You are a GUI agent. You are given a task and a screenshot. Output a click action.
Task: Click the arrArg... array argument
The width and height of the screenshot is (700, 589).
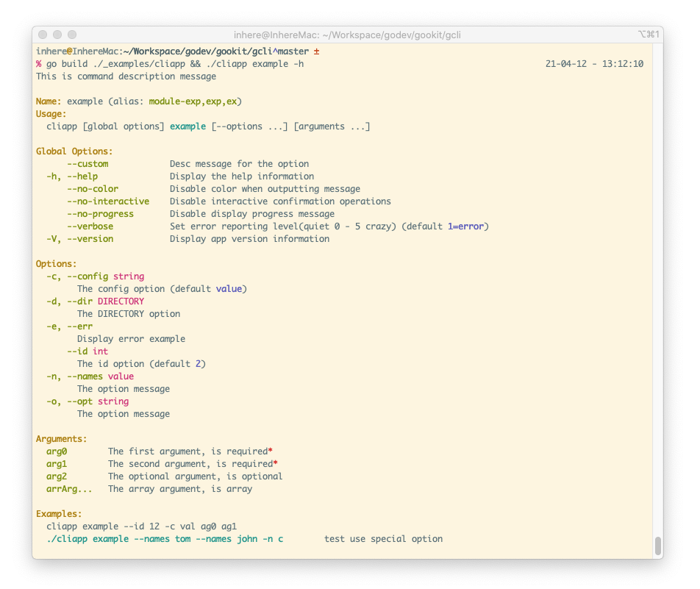[x=69, y=488]
